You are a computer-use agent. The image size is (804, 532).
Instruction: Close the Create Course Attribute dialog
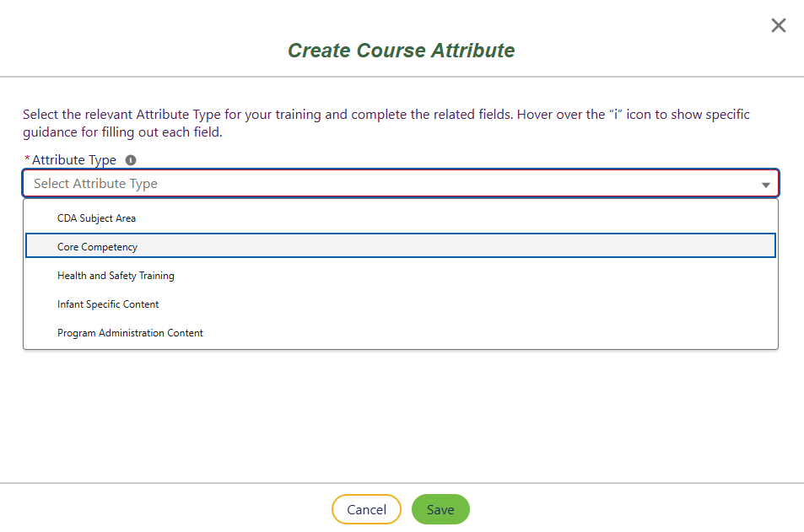tap(779, 25)
